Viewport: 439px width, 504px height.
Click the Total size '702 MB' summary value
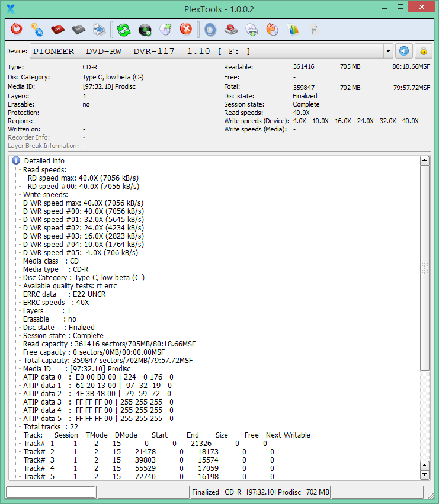[x=350, y=88]
